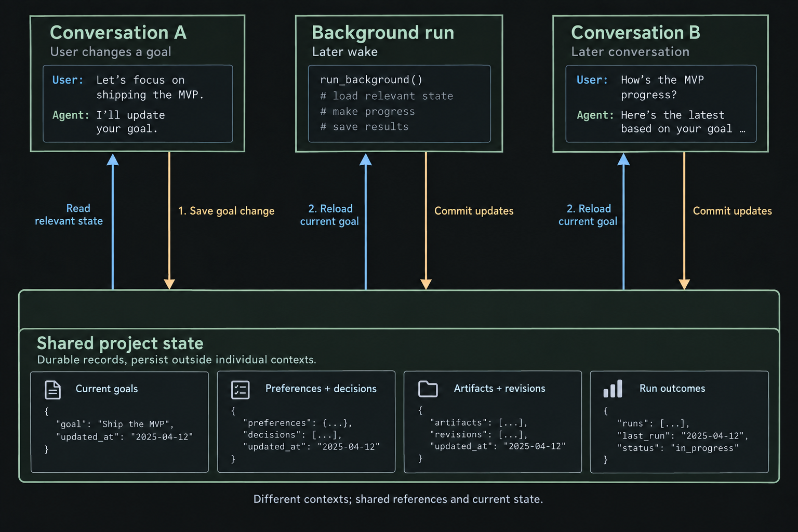
Task: Click the run_background() code line
Action: (371, 79)
